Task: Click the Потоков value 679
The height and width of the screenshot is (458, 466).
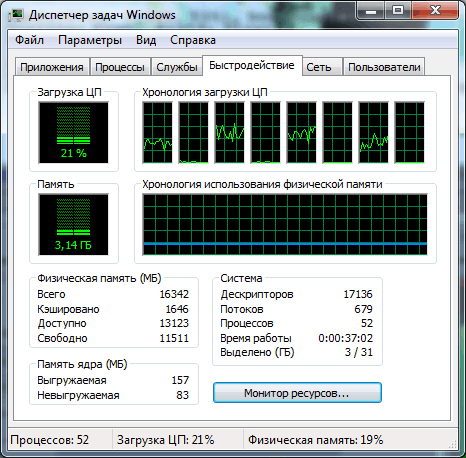Action: pyautogui.click(x=363, y=309)
